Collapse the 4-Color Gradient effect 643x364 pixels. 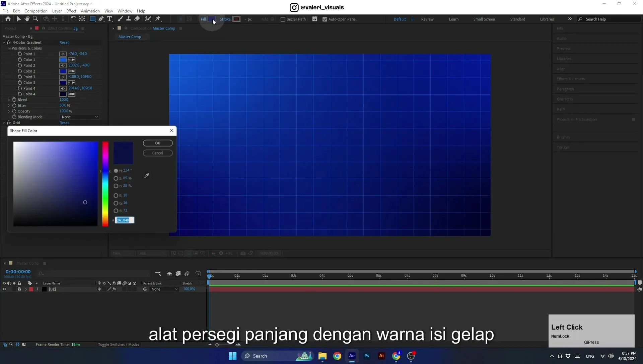4,42
